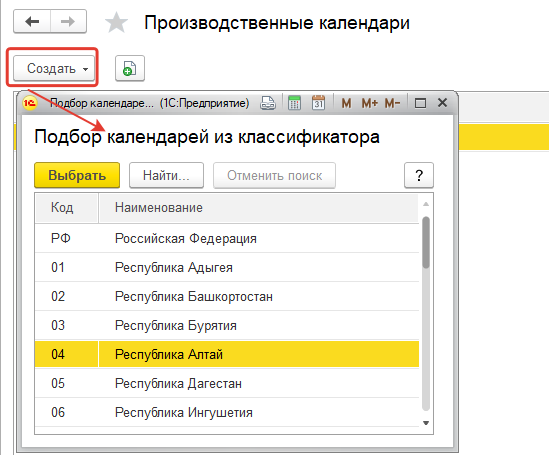The image size is (549, 455).
Task: Select the Республика Дагестан row
Action: 227,383
